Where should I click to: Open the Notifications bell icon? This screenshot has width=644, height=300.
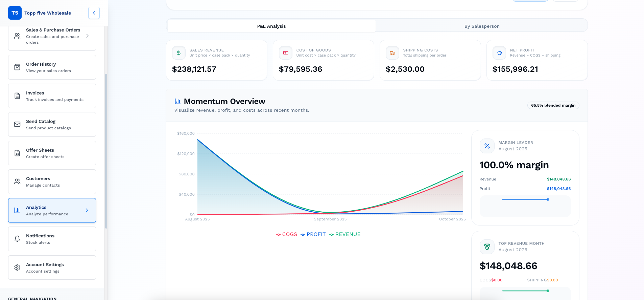tap(17, 239)
